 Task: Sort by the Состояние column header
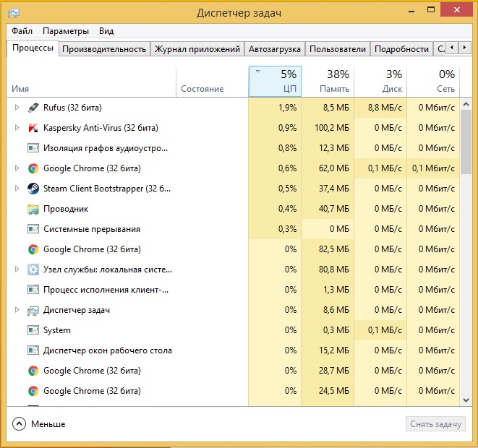[x=213, y=82]
